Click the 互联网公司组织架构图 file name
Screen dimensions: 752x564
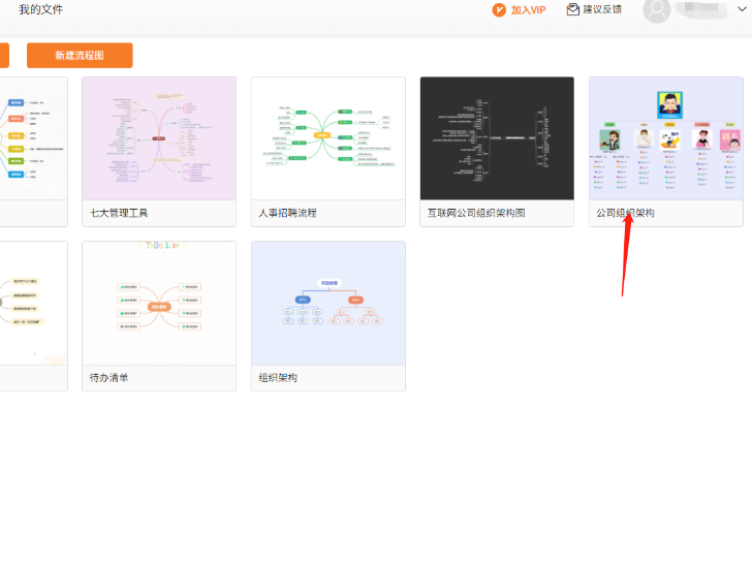[476, 213]
